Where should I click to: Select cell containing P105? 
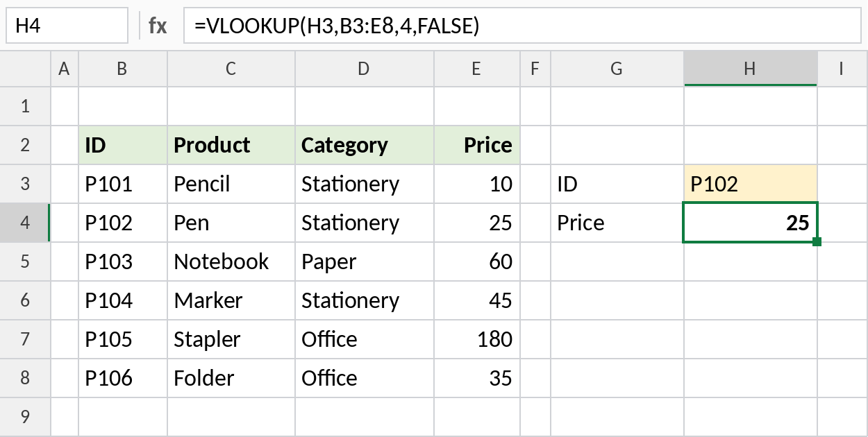coord(123,339)
